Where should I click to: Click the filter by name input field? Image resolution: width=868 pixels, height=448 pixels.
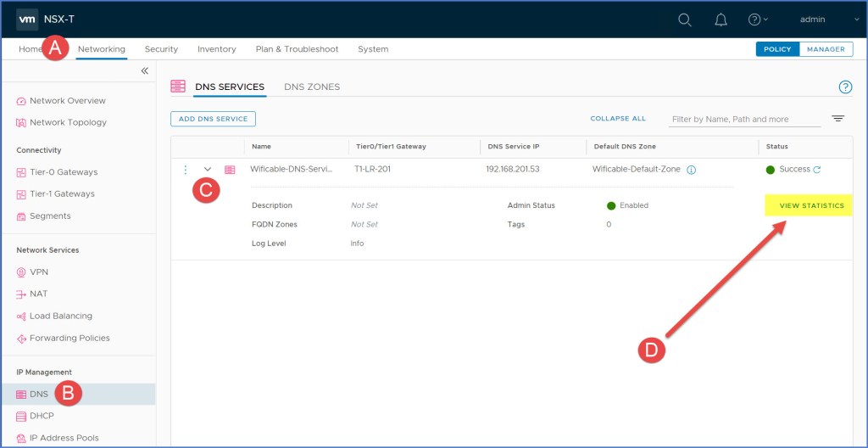click(744, 120)
